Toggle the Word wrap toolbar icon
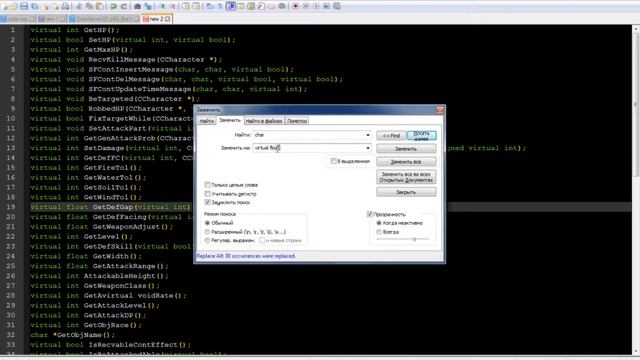The image size is (640, 360). pos(209,6)
